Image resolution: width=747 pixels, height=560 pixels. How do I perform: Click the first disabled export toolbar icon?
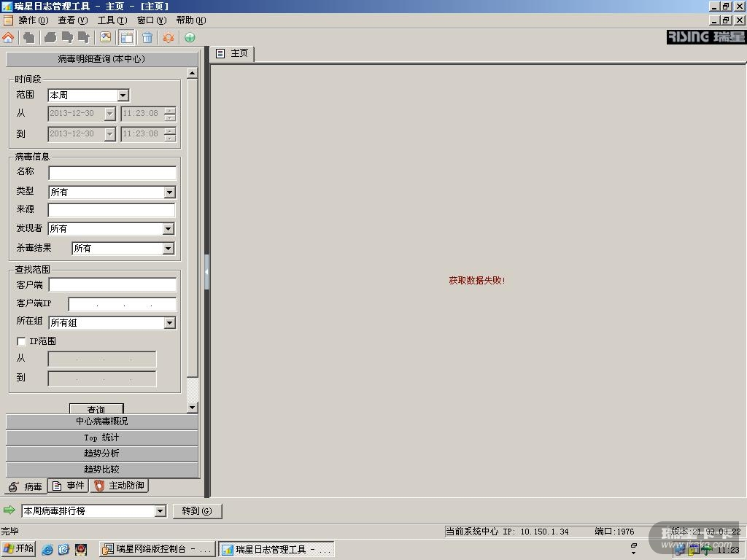pos(50,37)
